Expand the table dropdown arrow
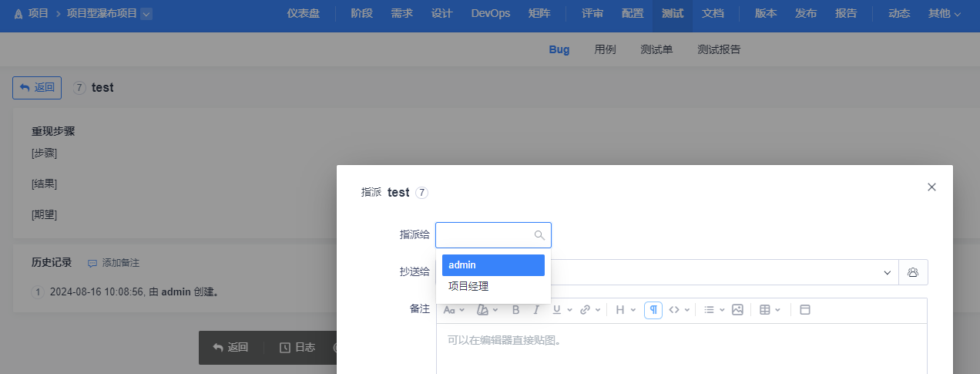This screenshot has width=980, height=374. point(778,310)
